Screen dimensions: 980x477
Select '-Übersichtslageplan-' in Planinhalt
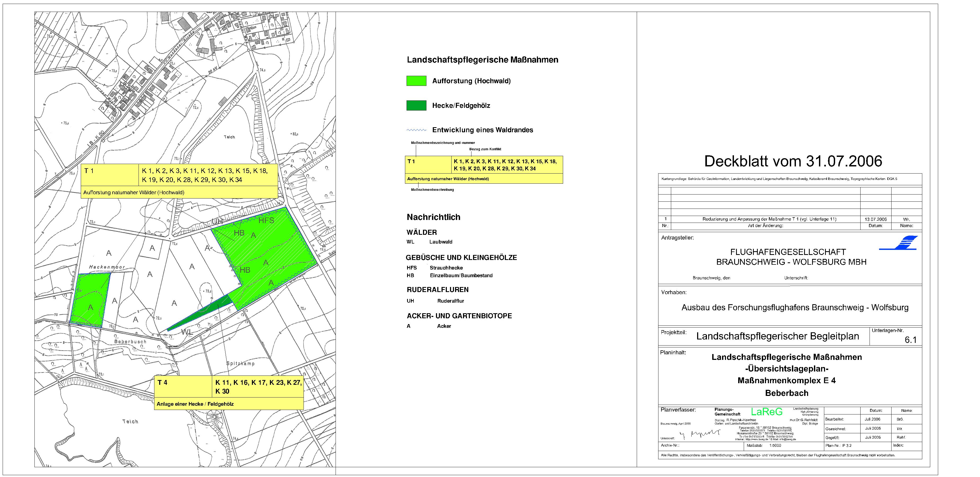point(787,369)
